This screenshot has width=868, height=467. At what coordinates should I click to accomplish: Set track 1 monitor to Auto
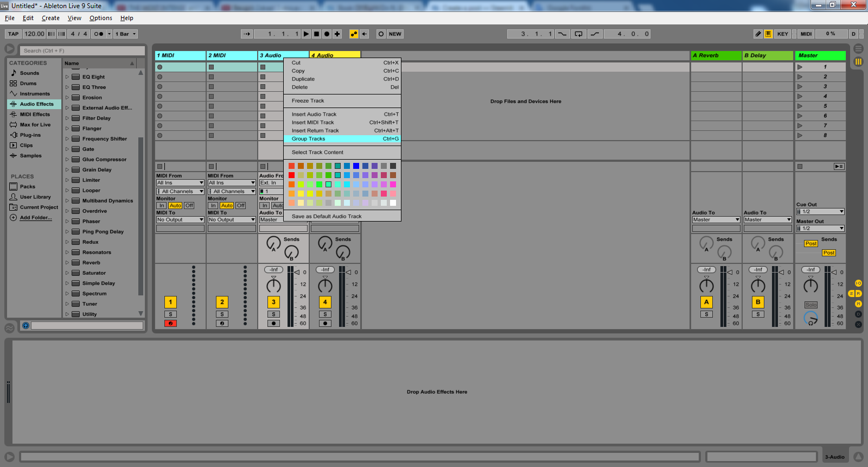point(175,206)
